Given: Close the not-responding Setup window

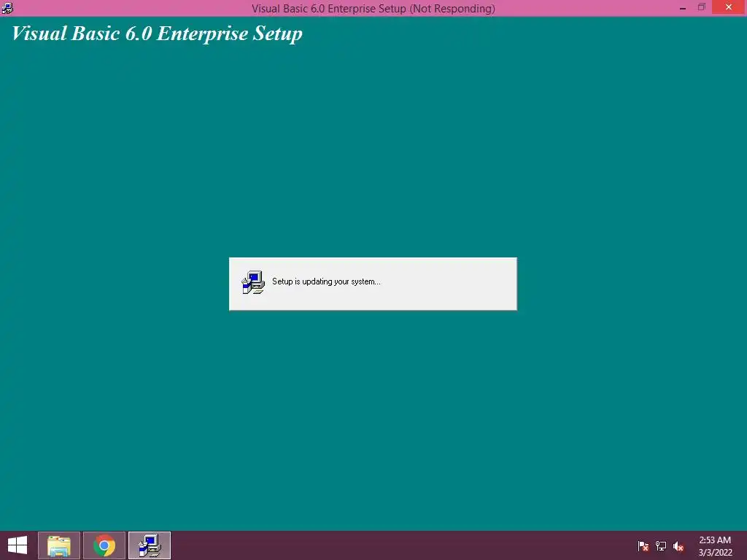Looking at the screenshot, I should (729, 7).
